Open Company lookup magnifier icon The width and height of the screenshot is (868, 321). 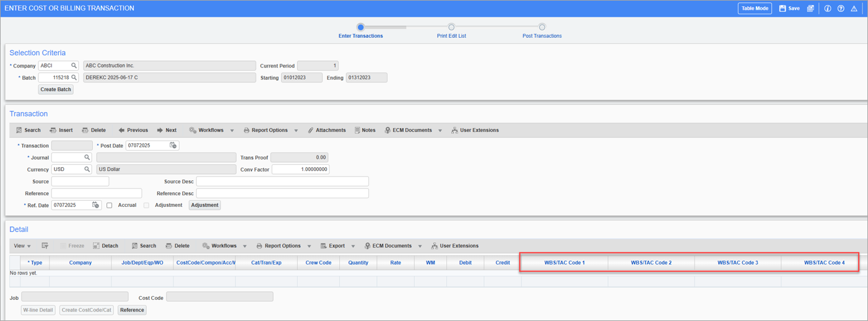[x=74, y=66]
